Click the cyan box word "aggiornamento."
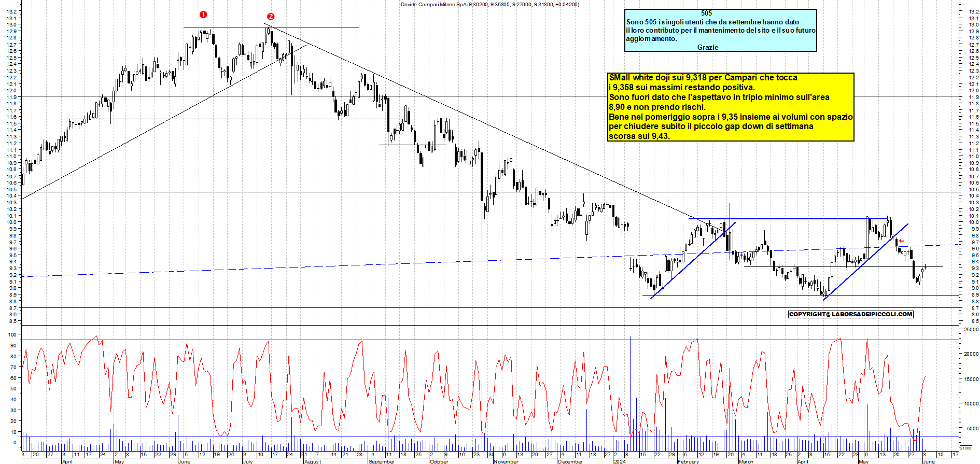Image resolution: width=980 pixels, height=464 pixels. point(651,38)
